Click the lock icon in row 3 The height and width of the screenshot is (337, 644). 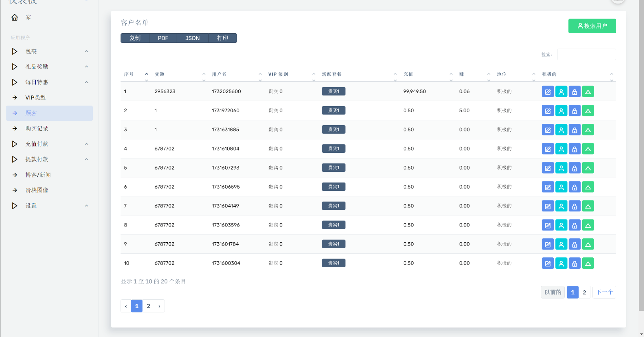coord(575,130)
